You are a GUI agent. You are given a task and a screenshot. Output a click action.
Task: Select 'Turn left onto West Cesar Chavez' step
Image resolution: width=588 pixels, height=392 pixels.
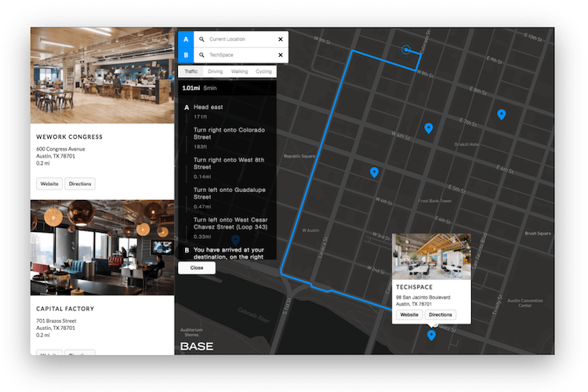click(x=227, y=227)
